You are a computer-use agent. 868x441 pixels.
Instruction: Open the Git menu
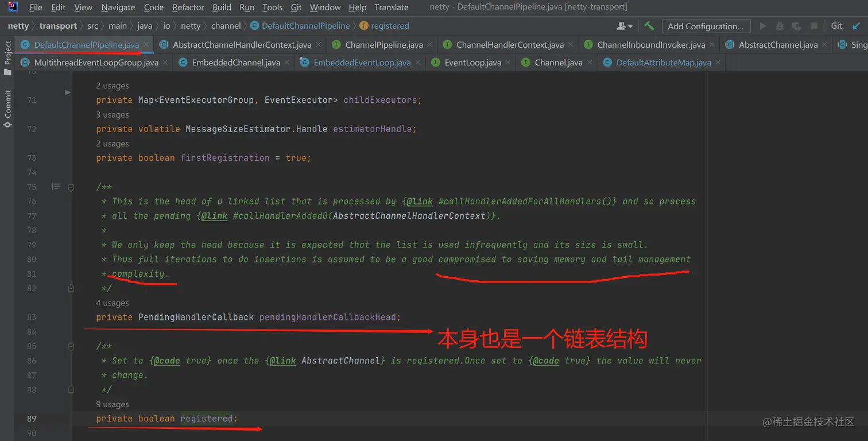click(296, 7)
